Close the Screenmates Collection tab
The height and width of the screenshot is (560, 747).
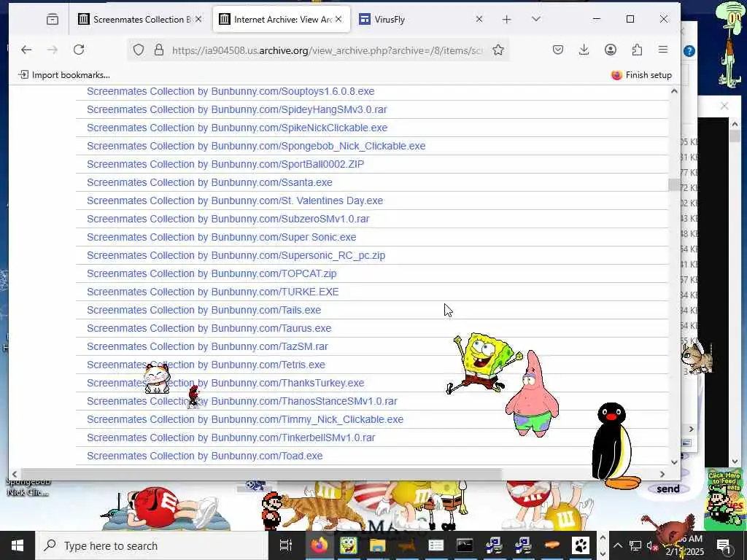198,19
